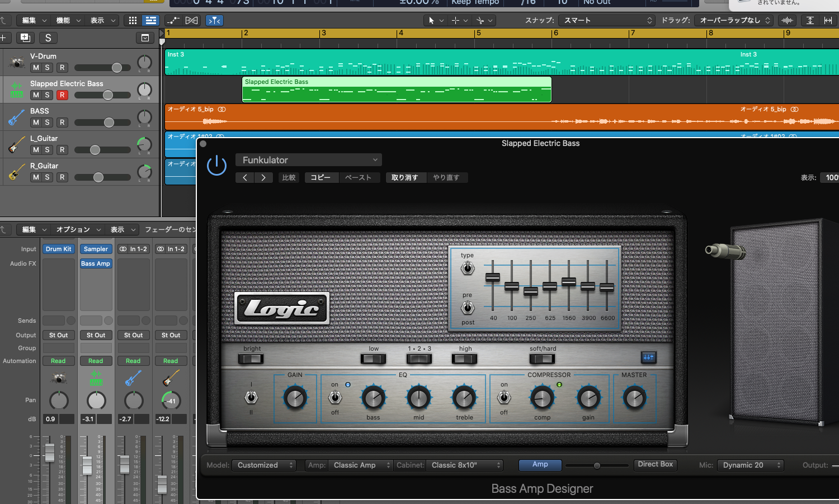Toggle the waveform zoom icon
Viewport: 839px width, 504px height.
click(x=787, y=20)
